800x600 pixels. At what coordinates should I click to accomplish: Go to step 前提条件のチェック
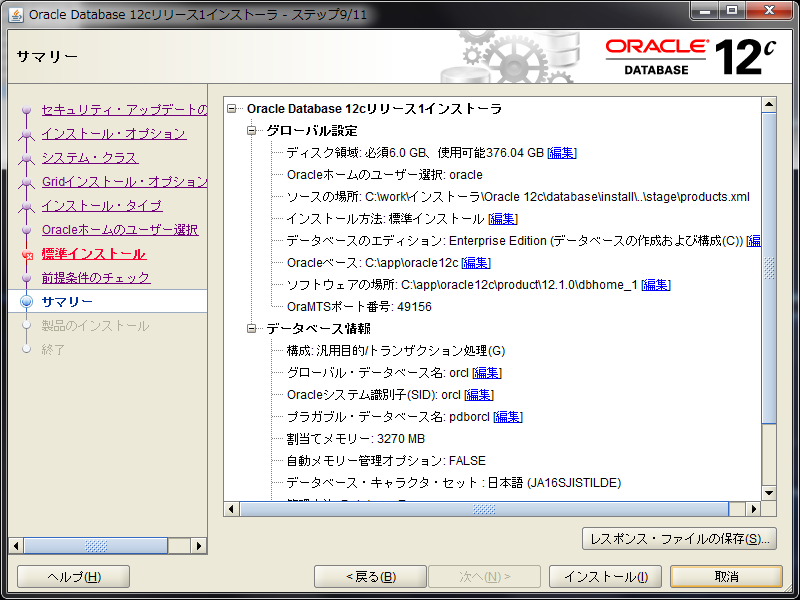[x=96, y=278]
